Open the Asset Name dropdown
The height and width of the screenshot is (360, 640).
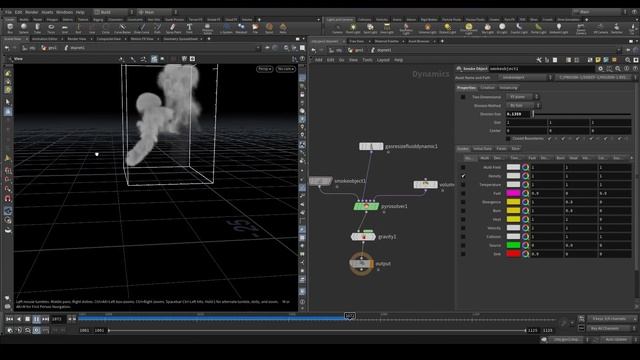click(526, 78)
